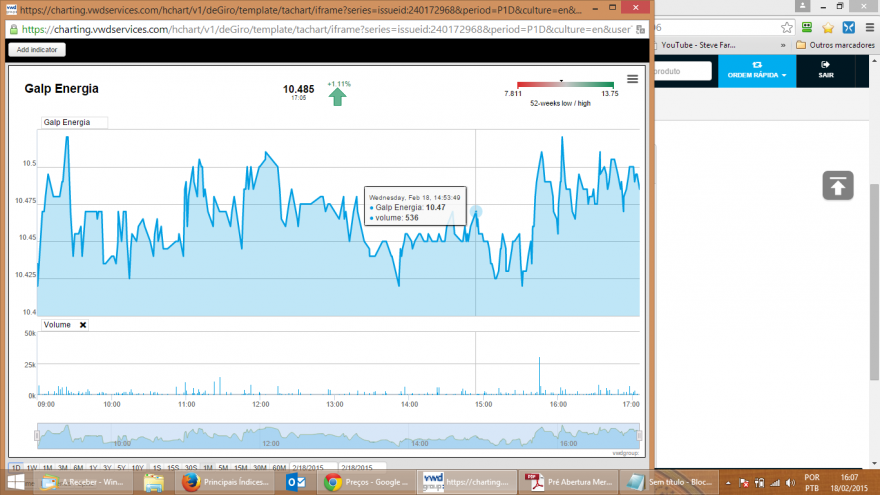Image resolution: width=880 pixels, height=495 pixels.
Task: Open Windows Start button
Action: tap(16, 482)
